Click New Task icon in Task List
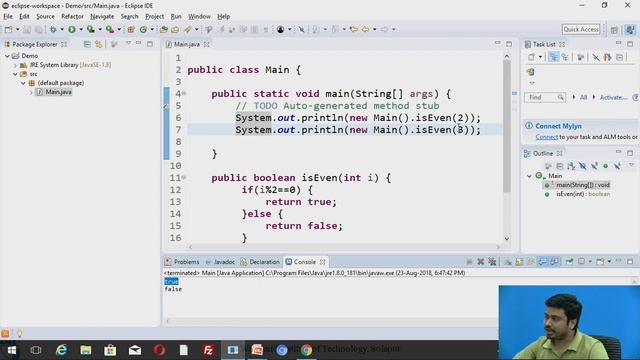The width and height of the screenshot is (640, 360). tap(531, 57)
